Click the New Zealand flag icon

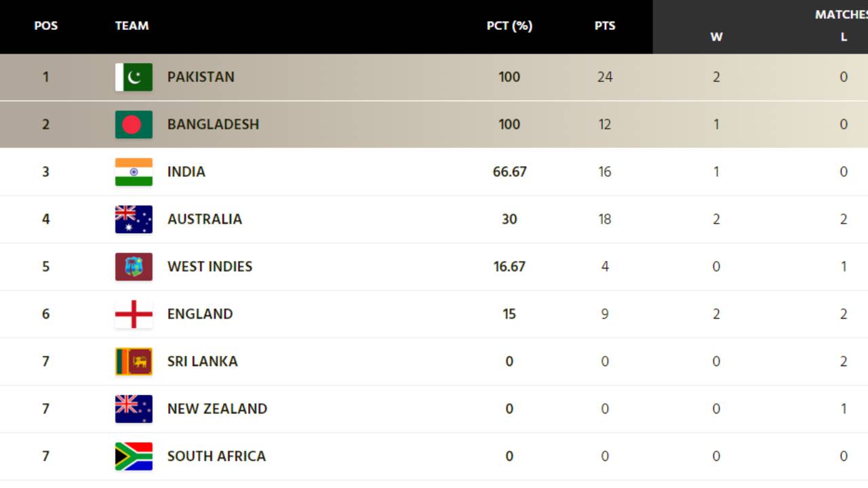[134, 409]
